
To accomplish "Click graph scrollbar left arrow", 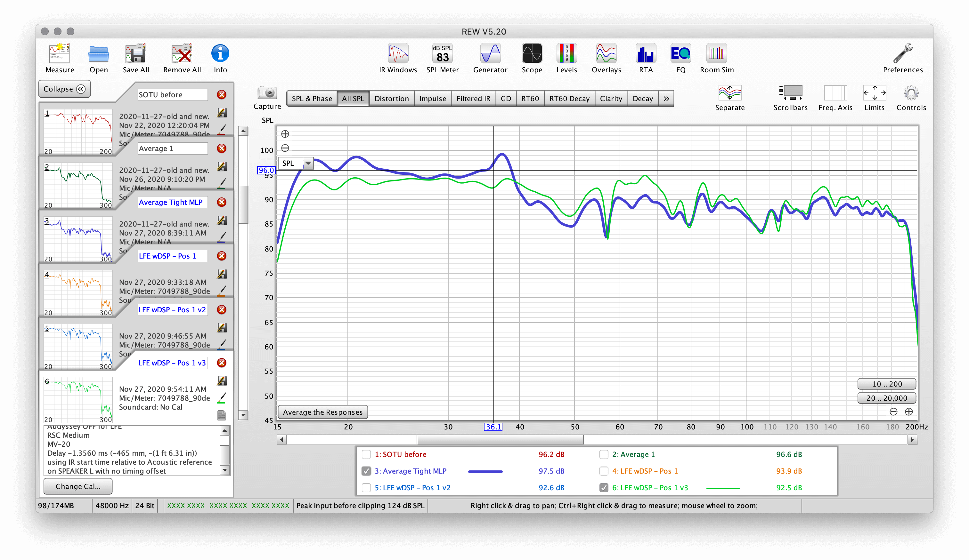I will pyautogui.click(x=281, y=440).
